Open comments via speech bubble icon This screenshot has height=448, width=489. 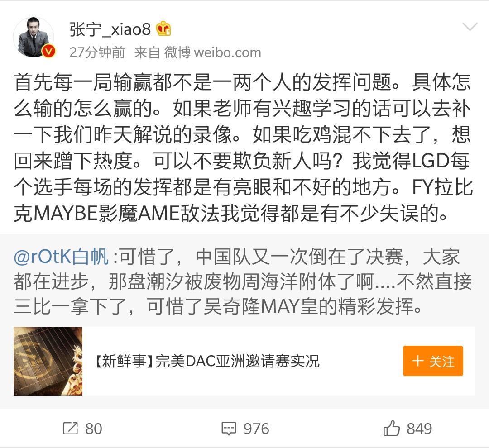tap(229, 429)
